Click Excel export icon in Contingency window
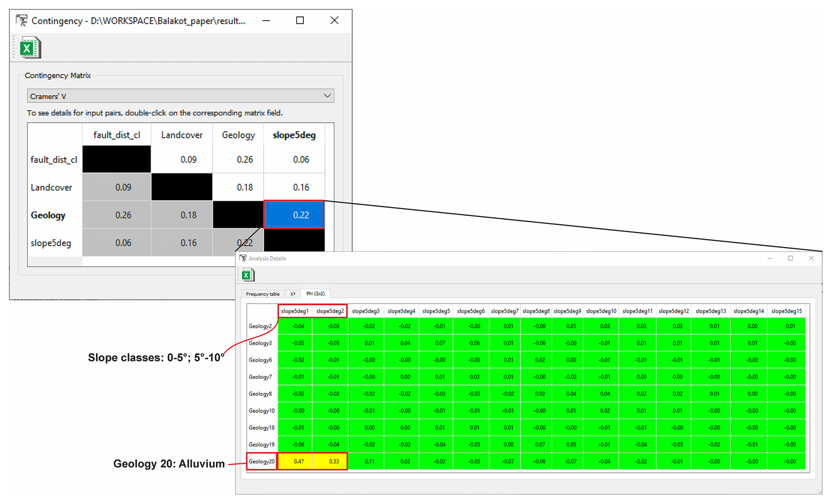The height and width of the screenshot is (504, 832). pos(30,48)
